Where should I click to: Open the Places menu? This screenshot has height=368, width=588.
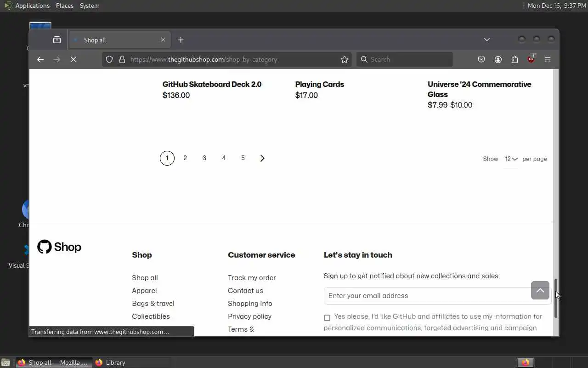(x=64, y=6)
